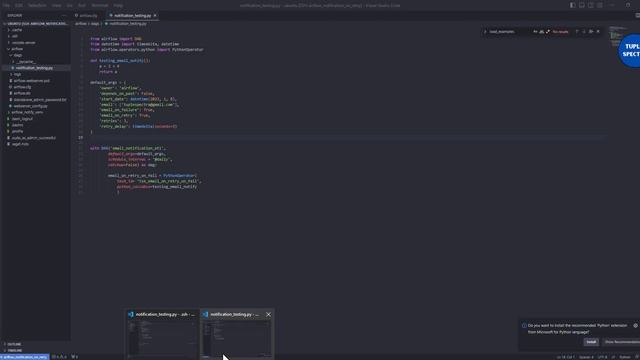
Task: Click Show Recommendations in notification
Action: coord(622,342)
